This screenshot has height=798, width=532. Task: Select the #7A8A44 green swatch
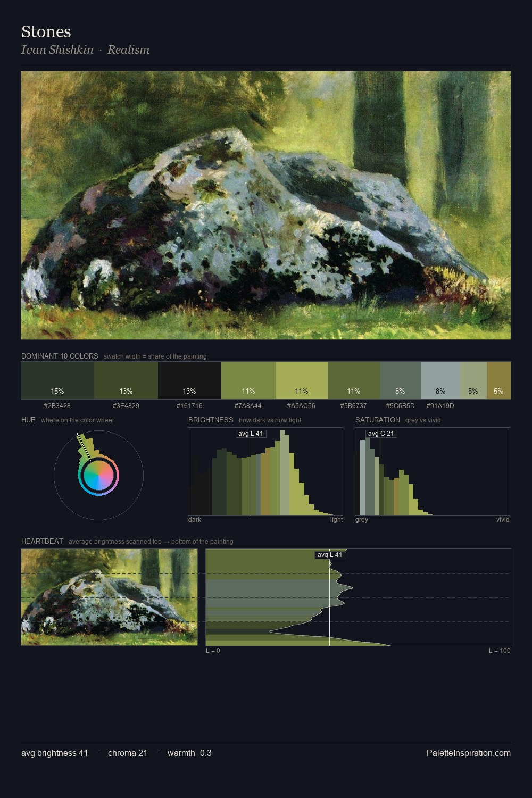pos(248,380)
